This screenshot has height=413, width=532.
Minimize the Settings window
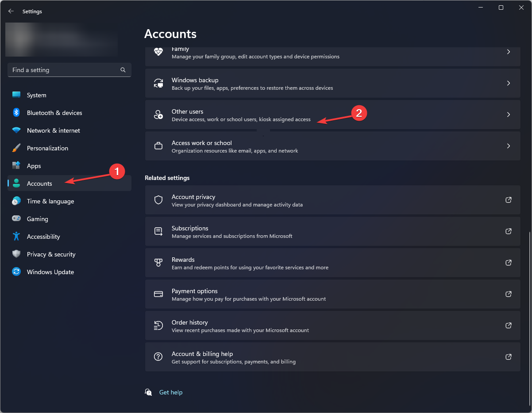click(480, 8)
